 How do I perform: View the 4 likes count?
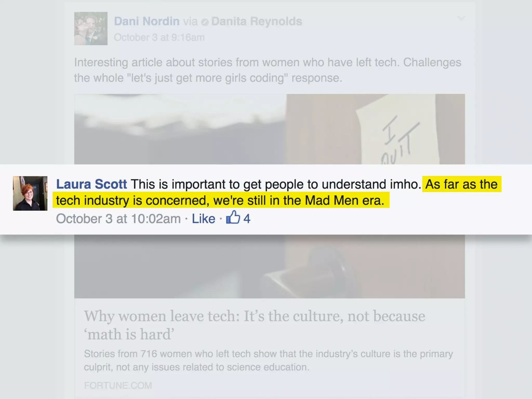tap(247, 219)
